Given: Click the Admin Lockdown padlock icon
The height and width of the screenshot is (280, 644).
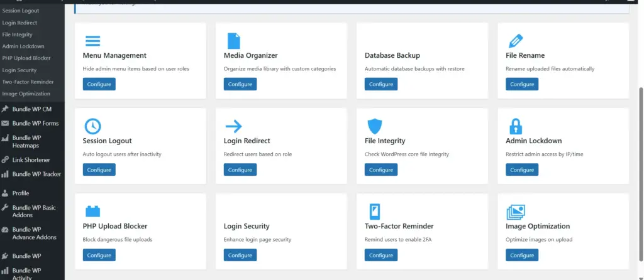Looking at the screenshot, I should [x=516, y=126].
